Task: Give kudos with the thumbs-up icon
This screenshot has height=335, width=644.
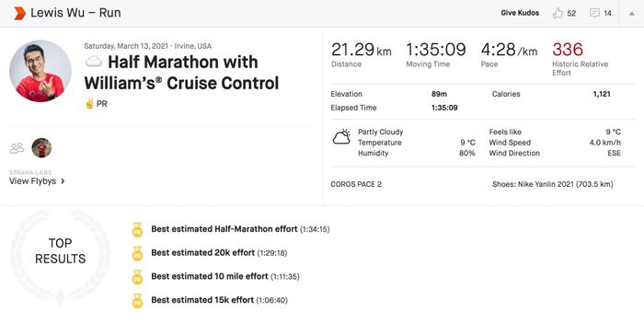Action: [558, 13]
